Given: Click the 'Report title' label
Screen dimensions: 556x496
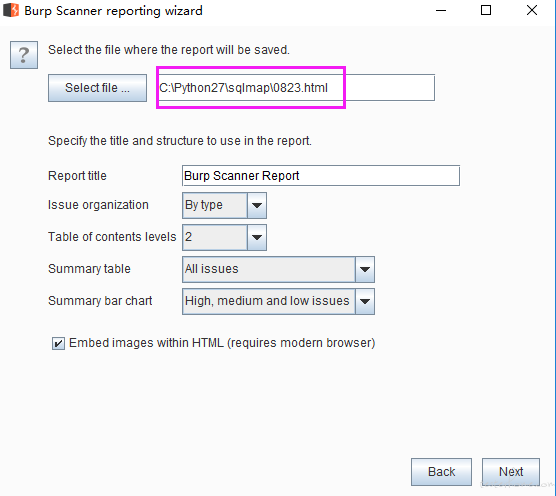Looking at the screenshot, I should (x=77, y=176).
